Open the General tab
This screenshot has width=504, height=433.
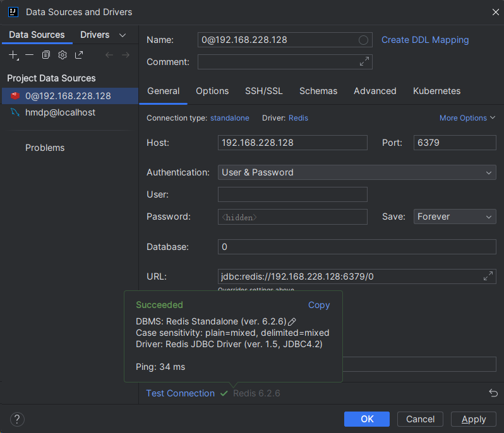tap(164, 92)
